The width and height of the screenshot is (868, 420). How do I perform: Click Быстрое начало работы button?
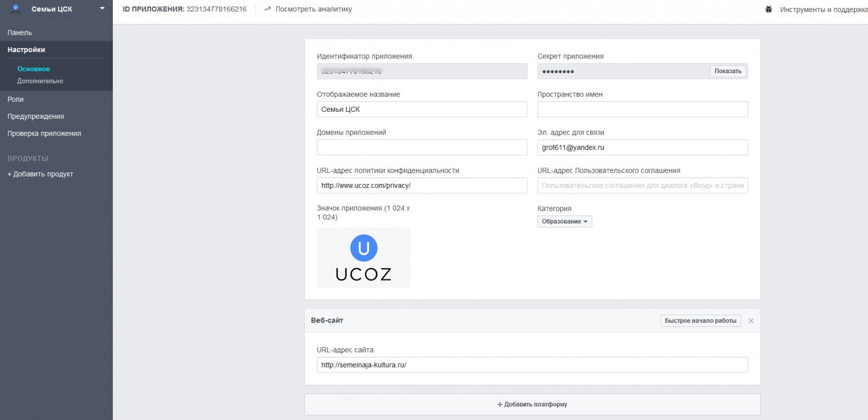pos(700,321)
